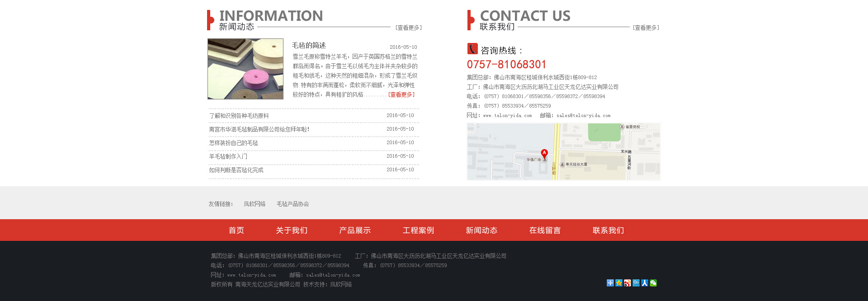The height and width of the screenshot is (301, 868).
Task: Open the red 查看更多 article link
Action: [x=401, y=95]
